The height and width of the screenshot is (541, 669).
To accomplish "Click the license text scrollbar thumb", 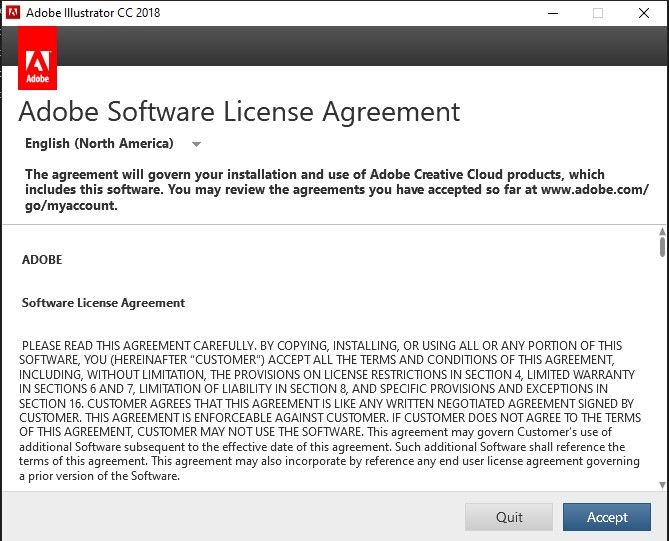I will click(x=662, y=246).
